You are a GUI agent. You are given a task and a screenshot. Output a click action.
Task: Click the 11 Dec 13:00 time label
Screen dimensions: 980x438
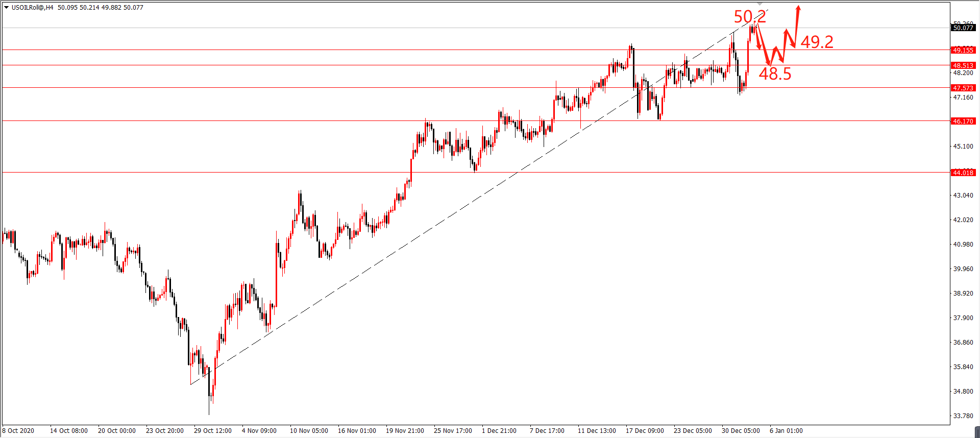pyautogui.click(x=597, y=431)
